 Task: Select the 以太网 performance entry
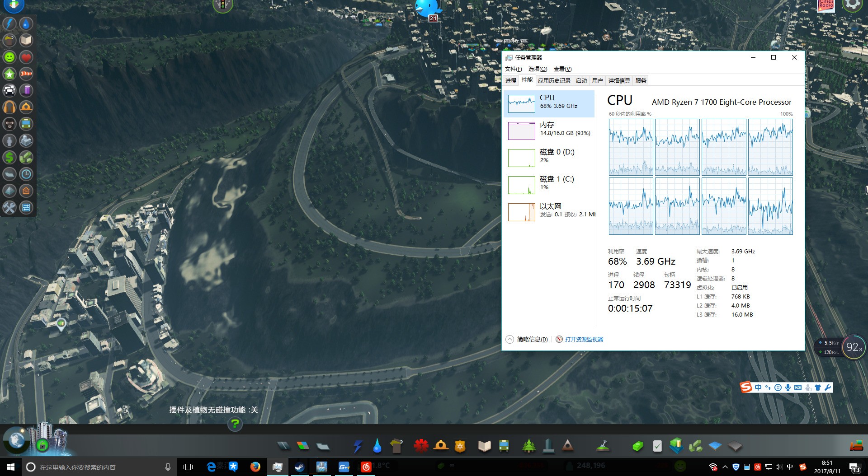pyautogui.click(x=549, y=212)
